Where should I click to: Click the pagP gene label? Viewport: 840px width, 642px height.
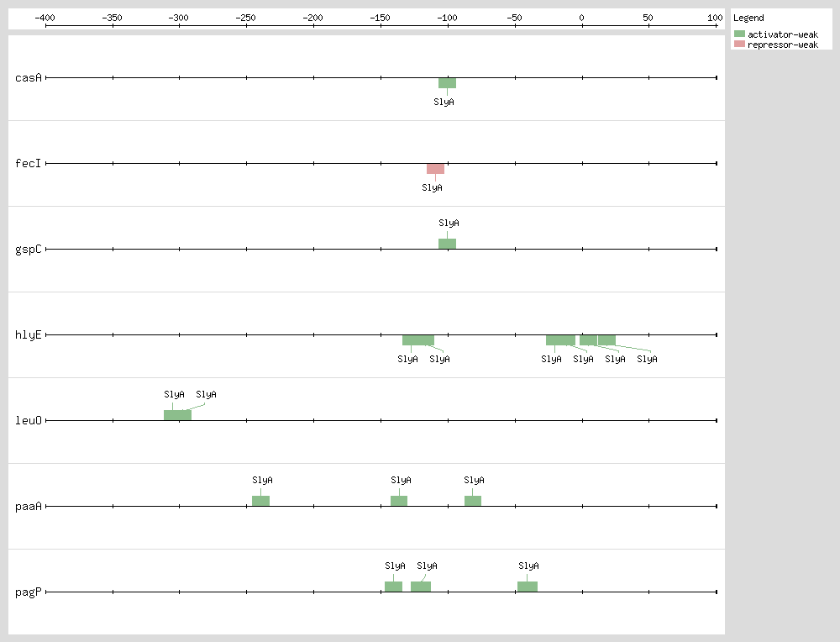pos(29,592)
